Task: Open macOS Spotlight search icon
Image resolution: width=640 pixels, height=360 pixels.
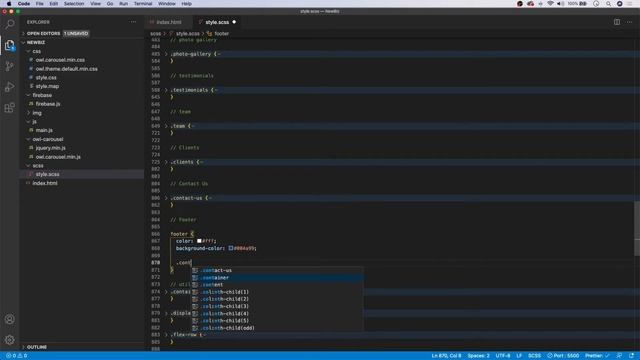Action: point(608,4)
